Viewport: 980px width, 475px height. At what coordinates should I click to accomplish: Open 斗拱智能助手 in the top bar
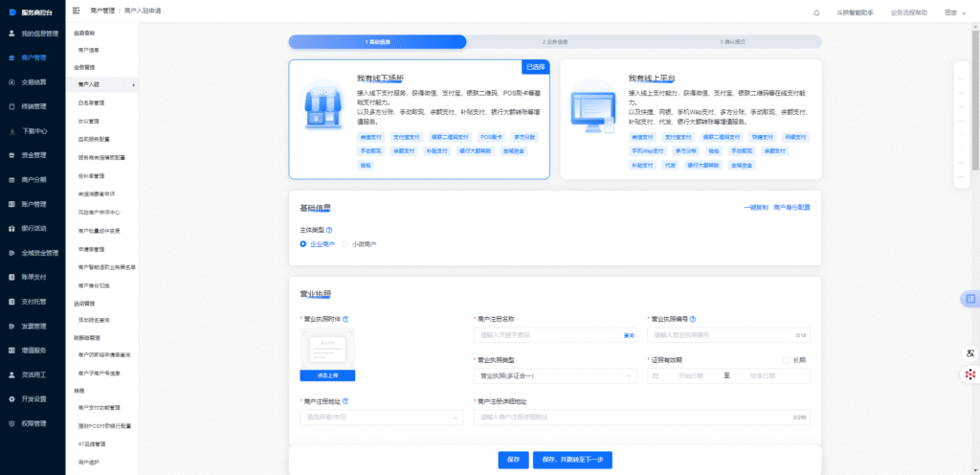coord(856,12)
